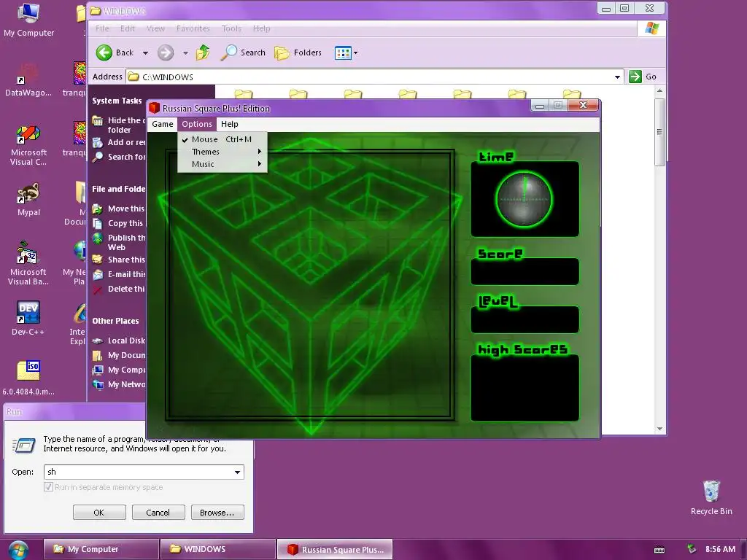Launch Dev-C++ from desktop
747x560 pixels.
point(28,318)
